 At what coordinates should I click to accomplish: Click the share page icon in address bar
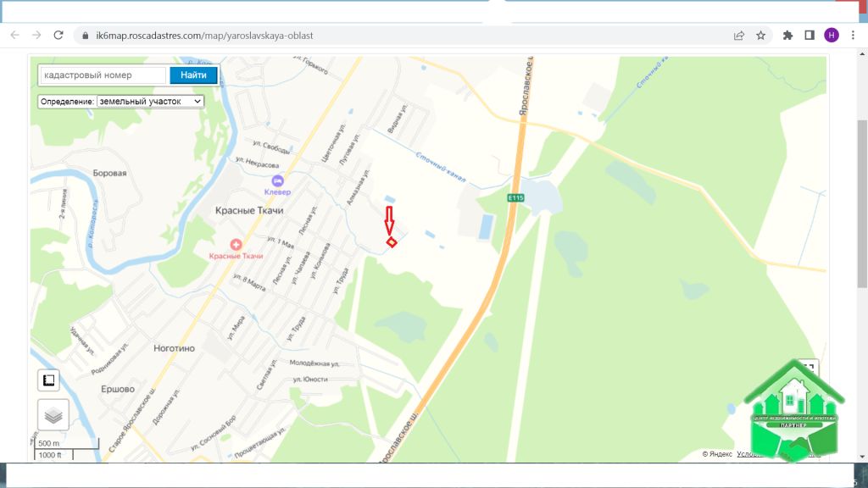click(x=739, y=35)
